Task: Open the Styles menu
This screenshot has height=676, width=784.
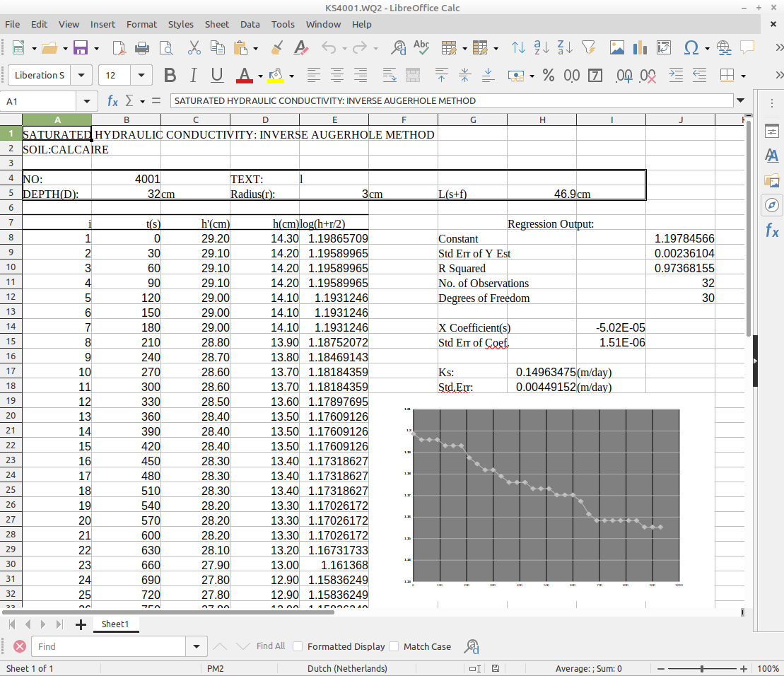Action: (180, 24)
